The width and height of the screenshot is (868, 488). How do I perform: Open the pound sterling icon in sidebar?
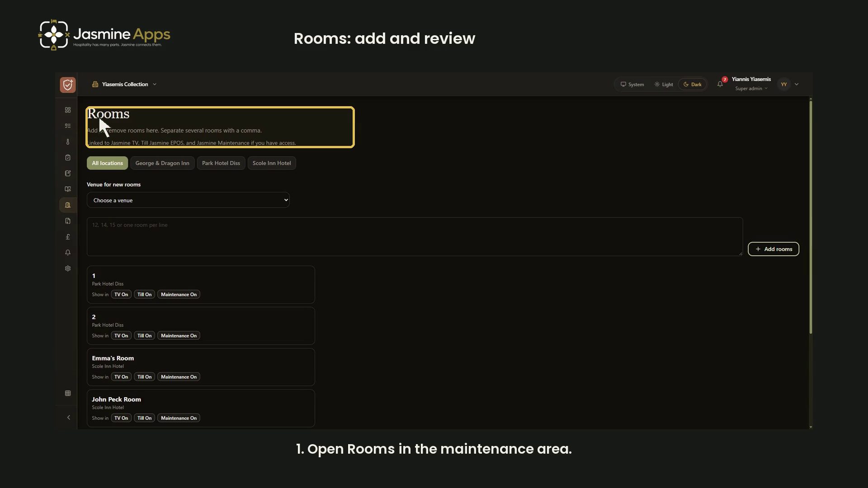(68, 237)
